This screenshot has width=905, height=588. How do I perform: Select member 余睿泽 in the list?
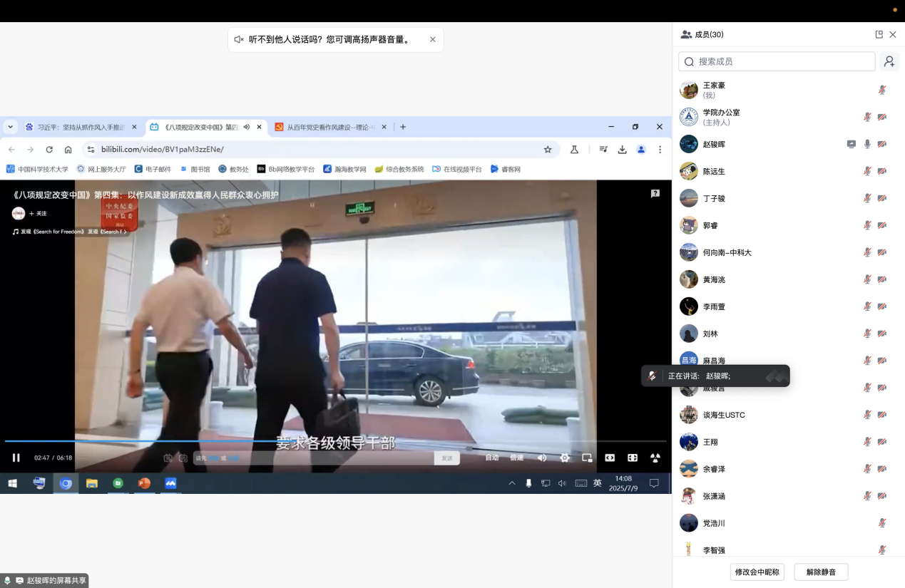(788, 469)
